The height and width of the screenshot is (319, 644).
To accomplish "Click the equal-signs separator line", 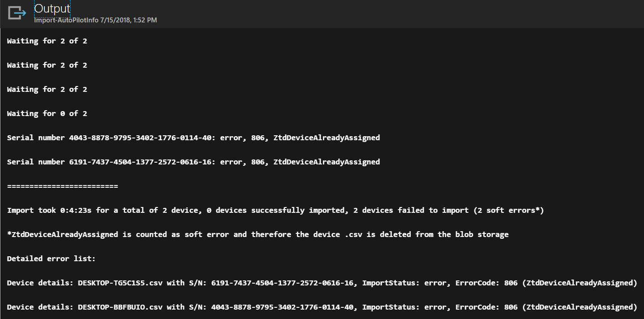I will 62,185.
